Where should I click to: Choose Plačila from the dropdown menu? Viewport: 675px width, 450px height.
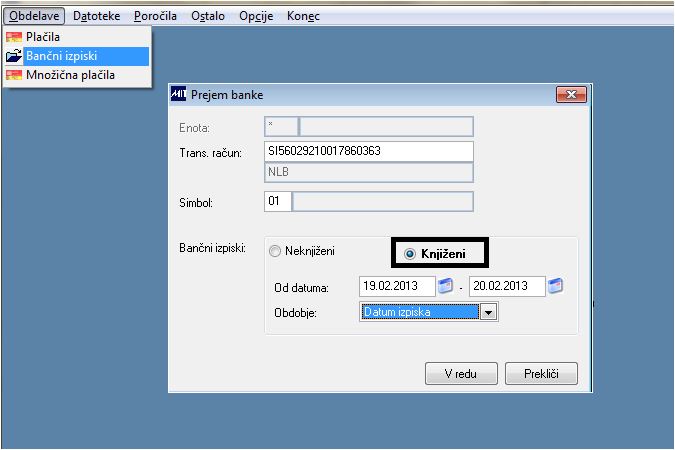tap(77, 37)
